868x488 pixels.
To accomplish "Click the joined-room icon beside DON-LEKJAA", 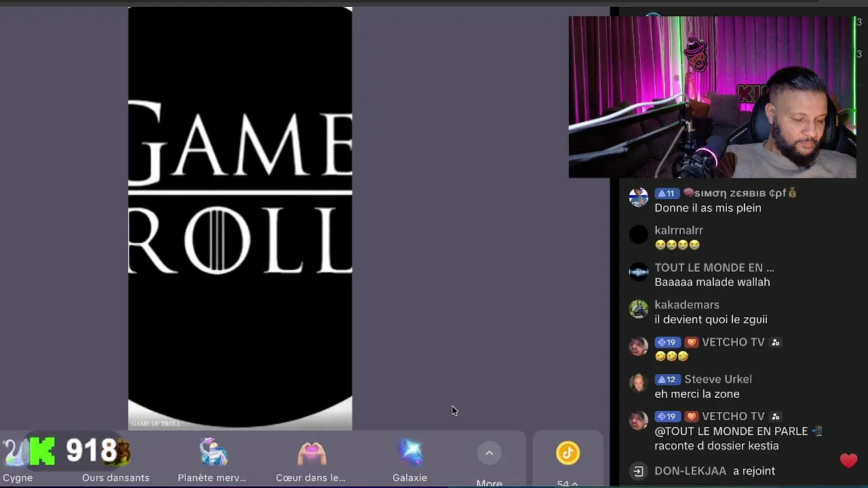I will coord(638,471).
